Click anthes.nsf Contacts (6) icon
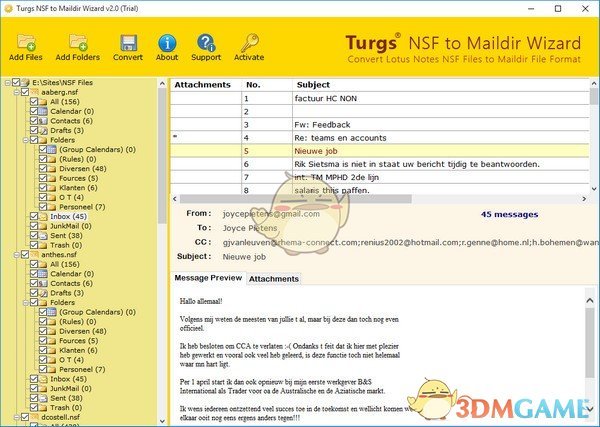The image size is (600, 427). (43, 284)
